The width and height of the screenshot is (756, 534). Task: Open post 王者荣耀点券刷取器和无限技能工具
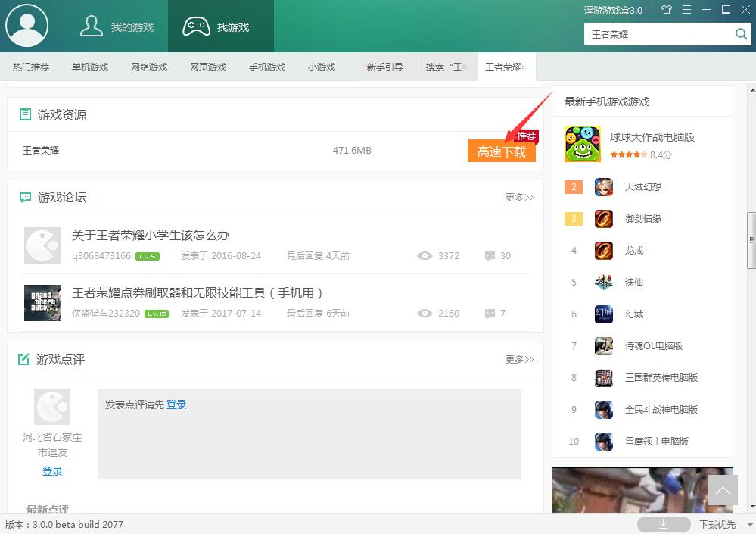tap(198, 293)
